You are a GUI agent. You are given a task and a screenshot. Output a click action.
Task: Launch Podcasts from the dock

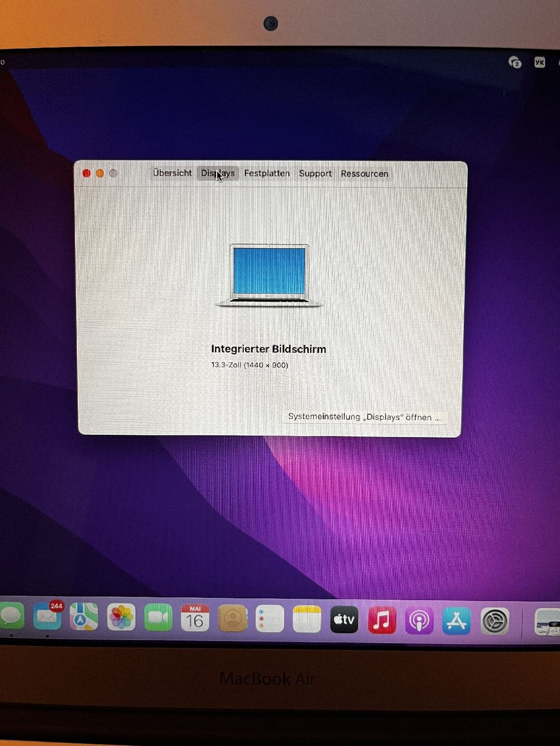(420, 621)
